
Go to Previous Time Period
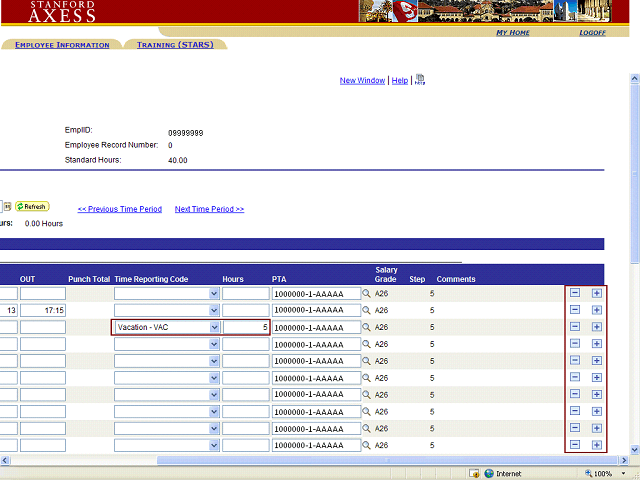[119, 209]
